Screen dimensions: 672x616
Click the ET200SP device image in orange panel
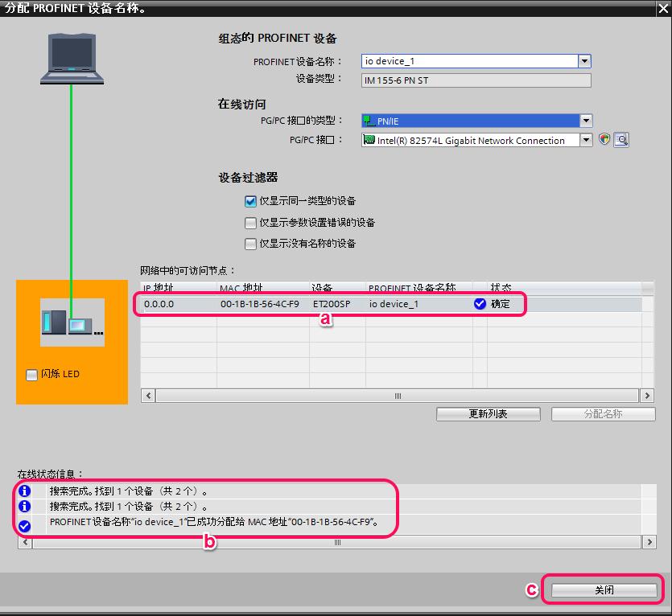(72, 322)
